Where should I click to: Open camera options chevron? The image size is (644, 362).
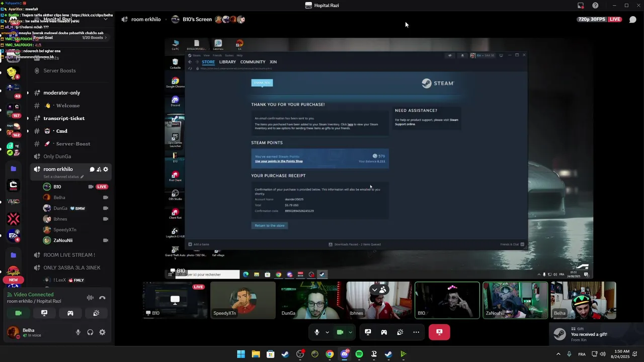coord(350,332)
